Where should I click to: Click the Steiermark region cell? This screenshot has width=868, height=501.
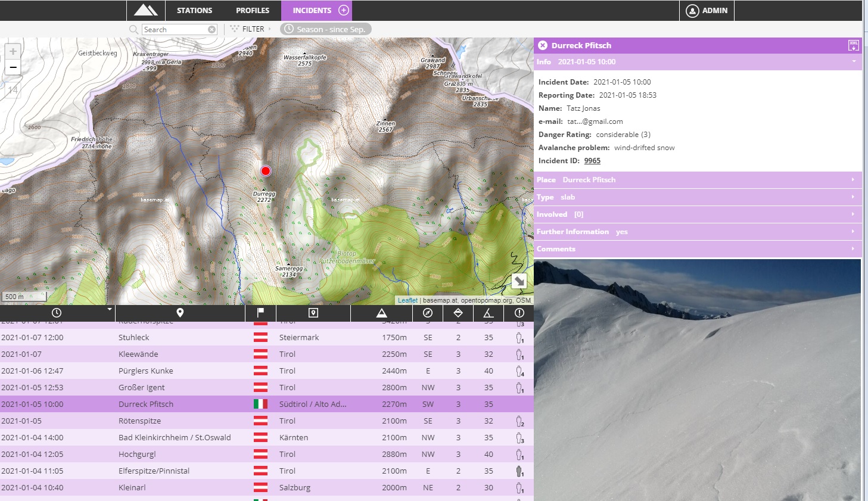point(299,337)
